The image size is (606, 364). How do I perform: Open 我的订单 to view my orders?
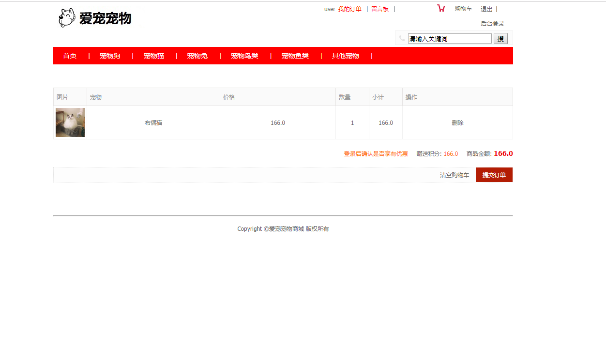[x=349, y=9]
